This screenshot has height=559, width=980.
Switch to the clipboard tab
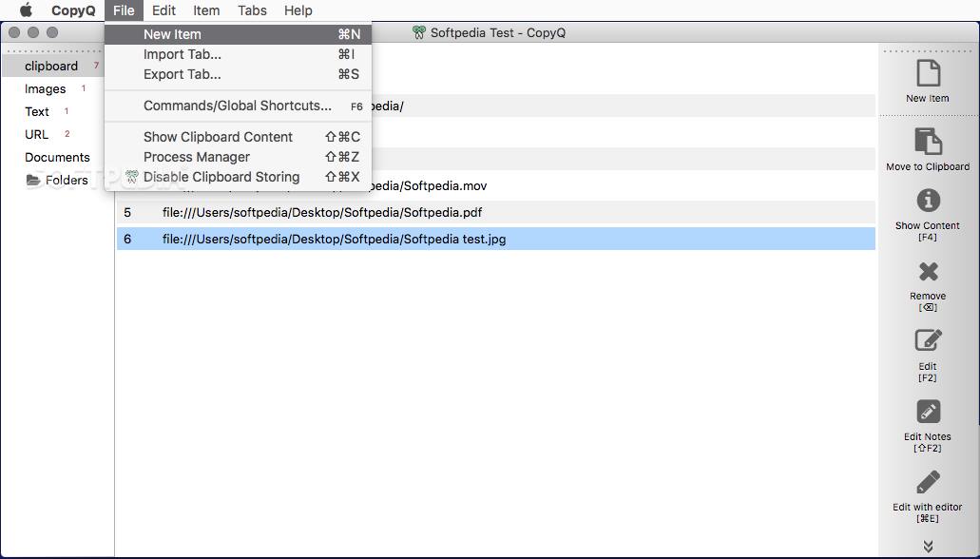[51, 66]
